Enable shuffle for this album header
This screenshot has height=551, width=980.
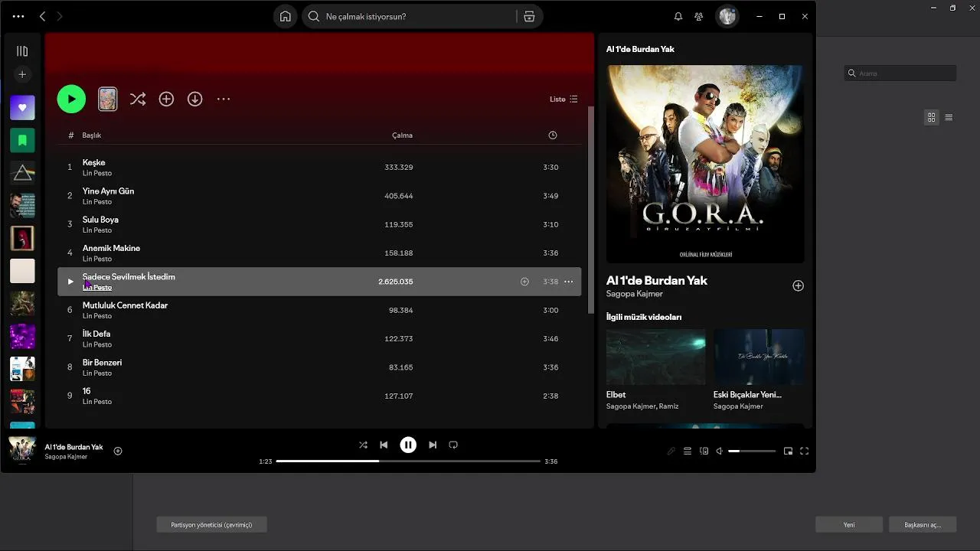(138, 99)
